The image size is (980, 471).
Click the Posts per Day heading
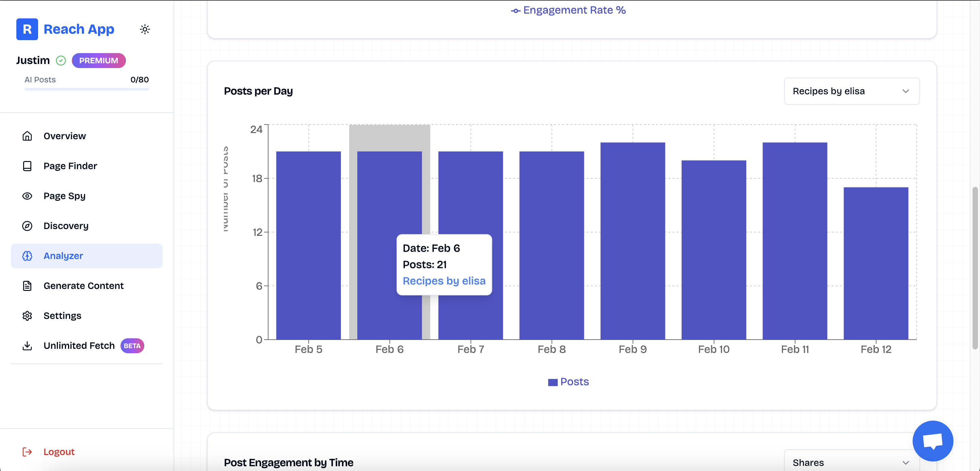click(258, 91)
